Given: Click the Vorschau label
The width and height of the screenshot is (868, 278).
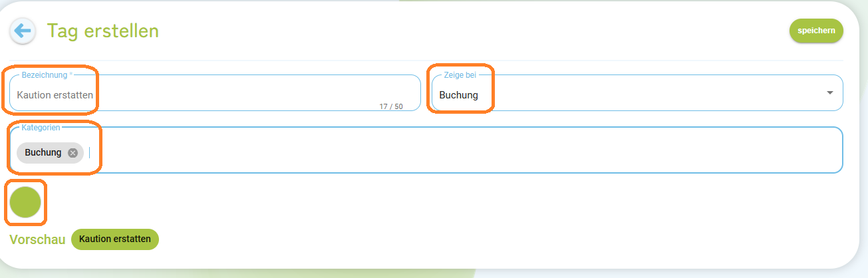Looking at the screenshot, I should coord(37,239).
